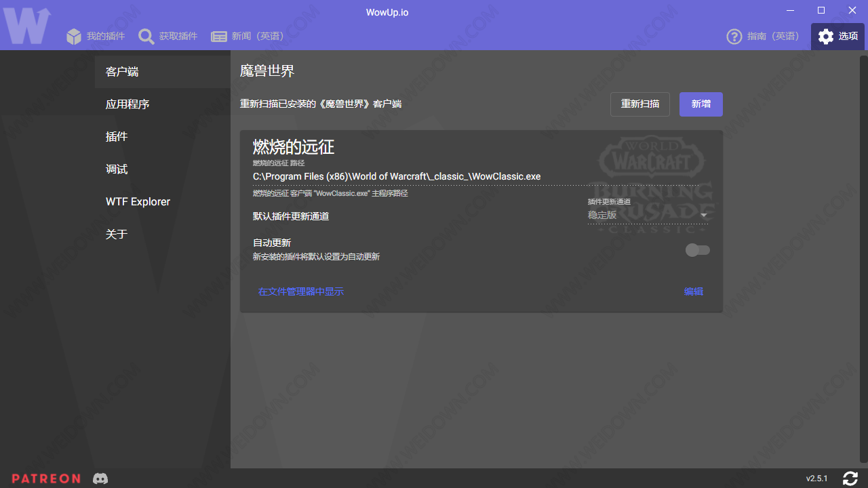
Task: Click the refresh arrows icon in footer
Action: [x=850, y=479]
